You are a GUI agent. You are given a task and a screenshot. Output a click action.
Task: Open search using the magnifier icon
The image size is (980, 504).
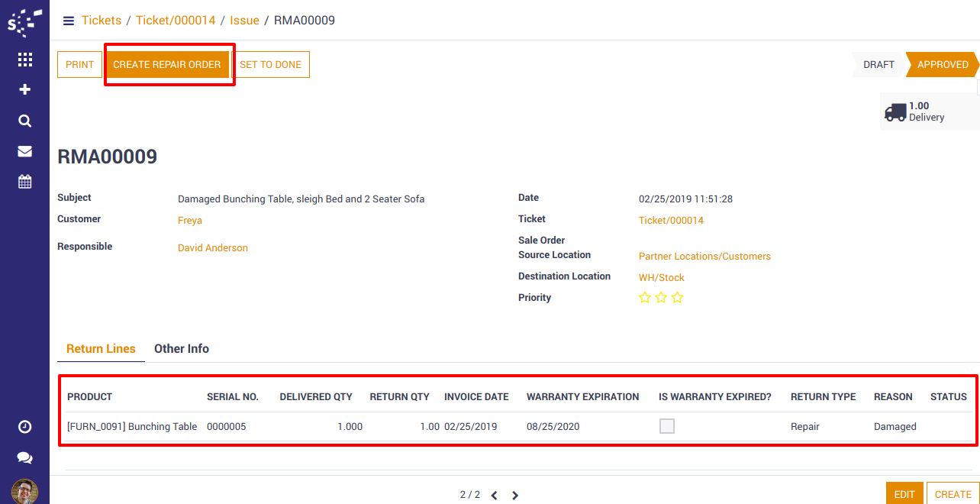click(x=24, y=121)
